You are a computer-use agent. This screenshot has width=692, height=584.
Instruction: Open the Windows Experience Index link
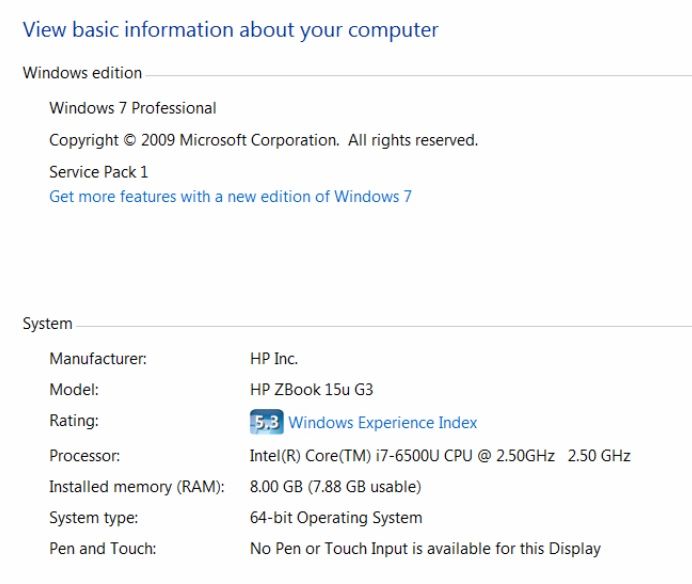point(382,422)
